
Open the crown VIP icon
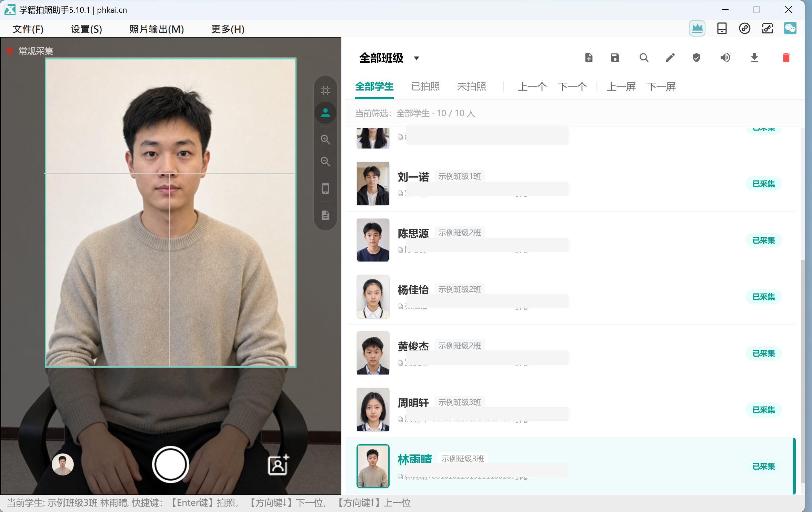(697, 29)
